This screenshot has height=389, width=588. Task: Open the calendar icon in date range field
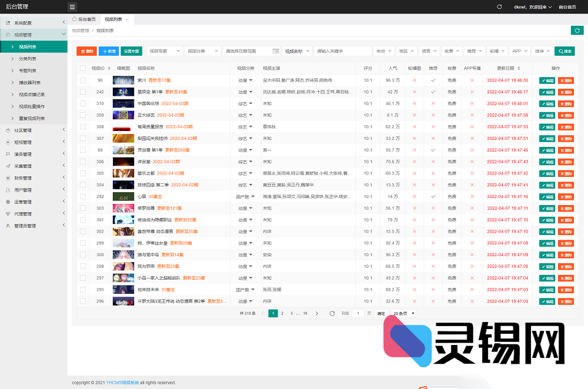click(x=275, y=51)
